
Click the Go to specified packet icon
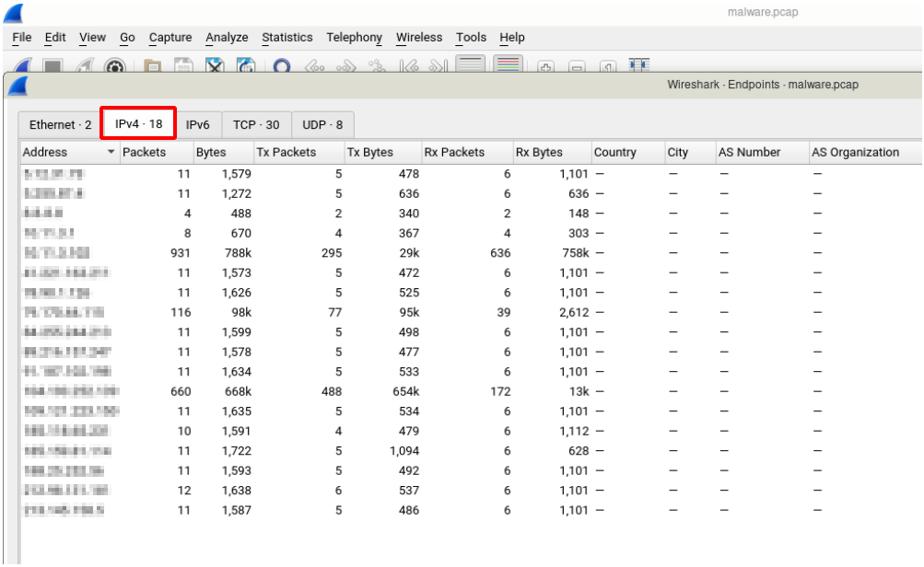(x=377, y=66)
